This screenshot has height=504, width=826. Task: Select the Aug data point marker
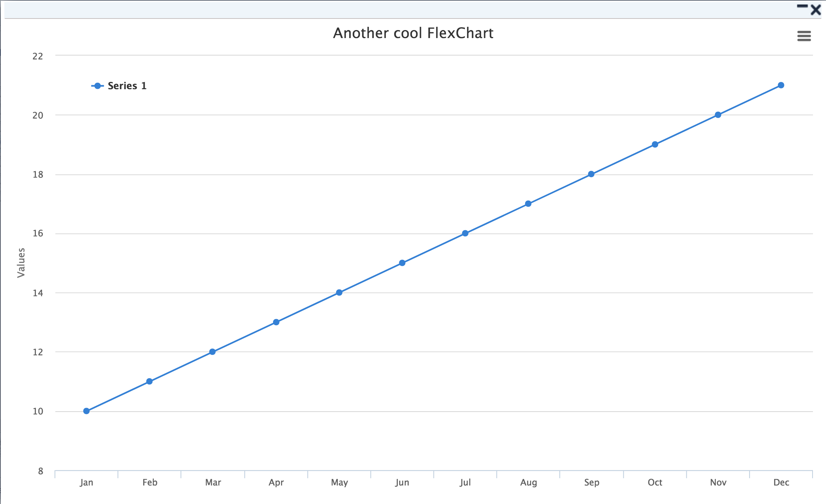point(528,204)
